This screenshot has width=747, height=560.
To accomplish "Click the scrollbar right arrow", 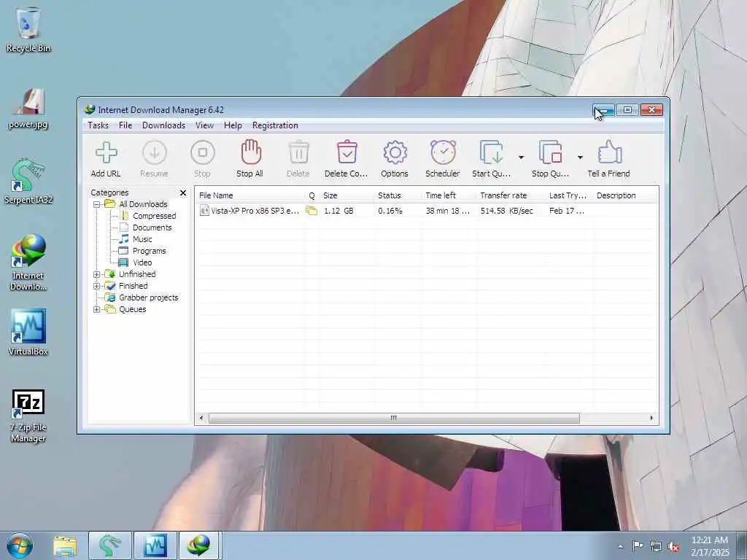I will pos(651,418).
